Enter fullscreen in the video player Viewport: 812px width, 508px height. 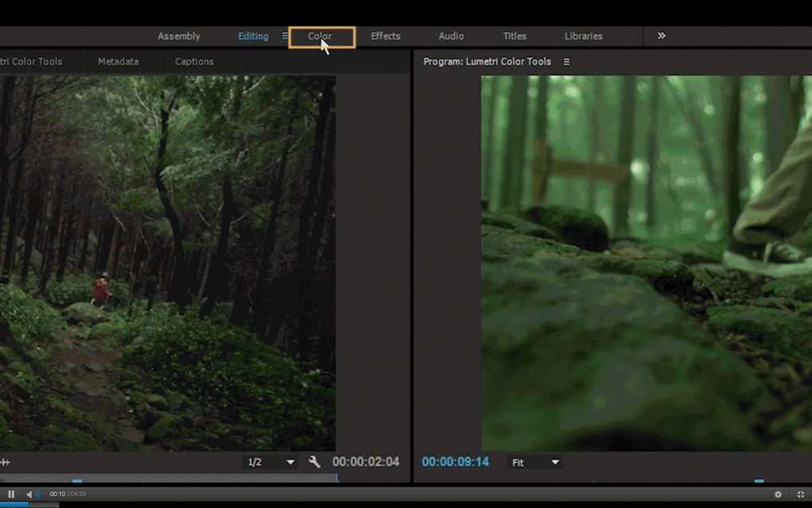[801, 494]
